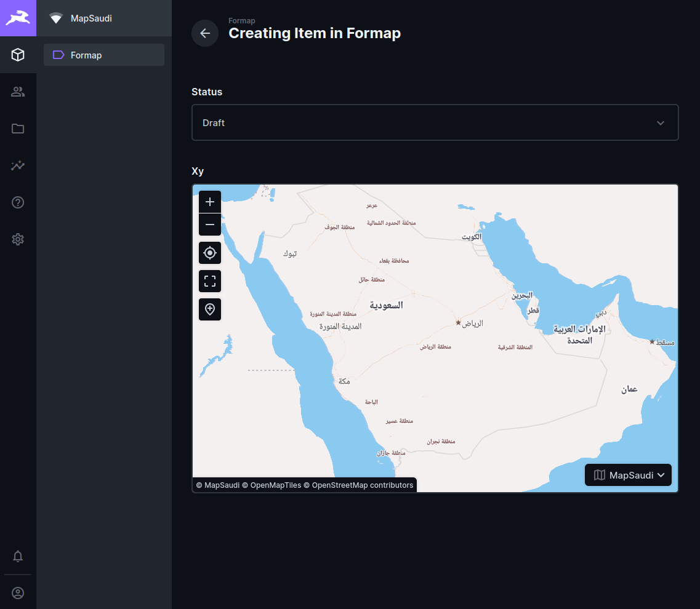700x609 pixels.
Task: Open the notifications bell
Action: coord(18,556)
